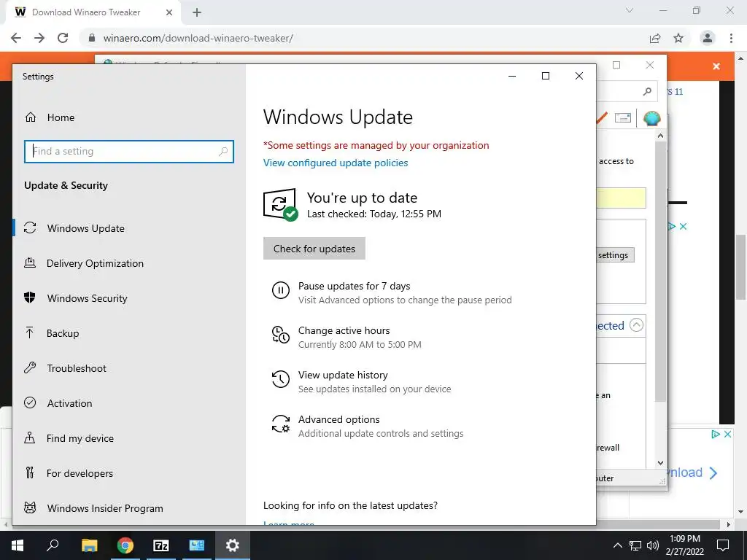Click the Backup arrow icon
This screenshot has height=560, width=747.
tap(30, 332)
